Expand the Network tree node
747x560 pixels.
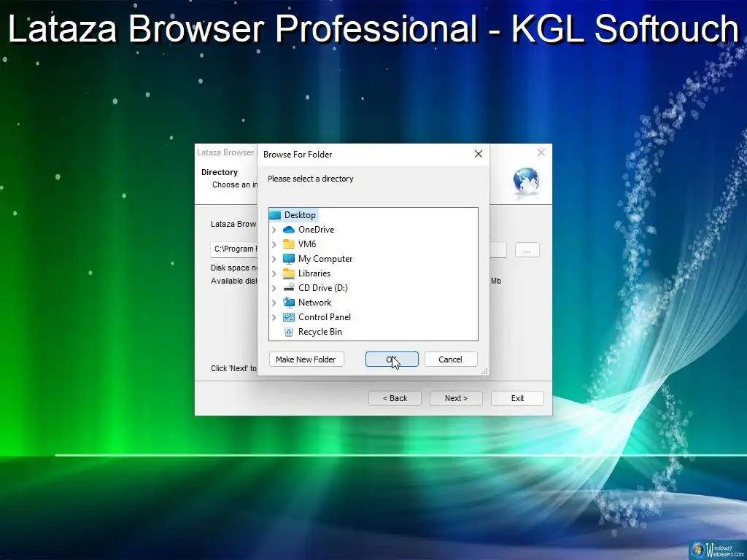pyautogui.click(x=274, y=303)
